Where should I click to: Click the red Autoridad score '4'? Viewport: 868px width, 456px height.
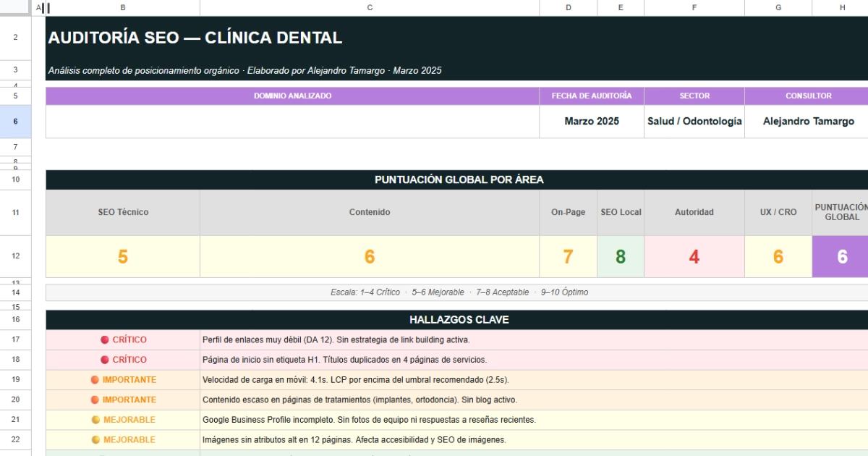pos(694,256)
